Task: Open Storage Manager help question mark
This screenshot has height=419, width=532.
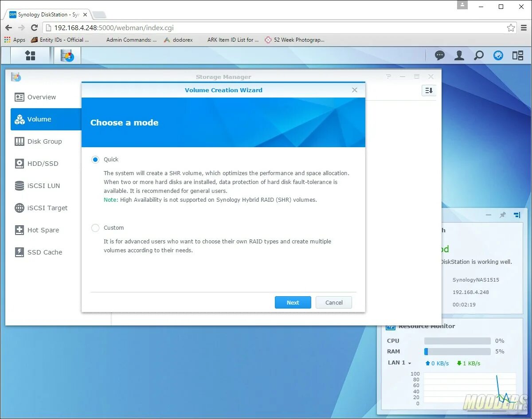Action: [388, 77]
